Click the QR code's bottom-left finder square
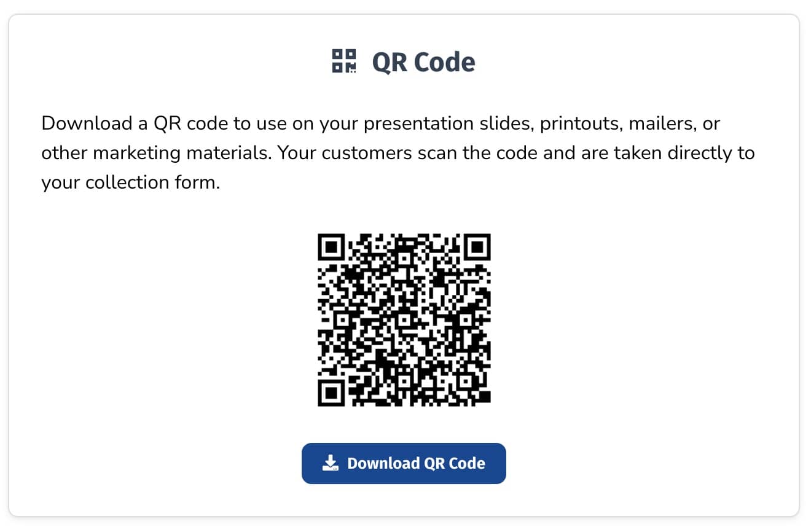This screenshot has width=811, height=532. tap(332, 392)
